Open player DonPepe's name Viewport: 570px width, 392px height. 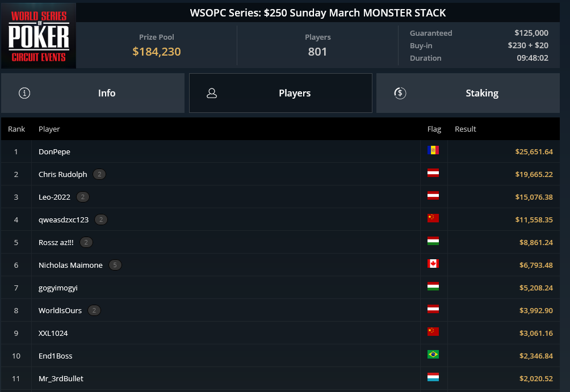pos(54,152)
